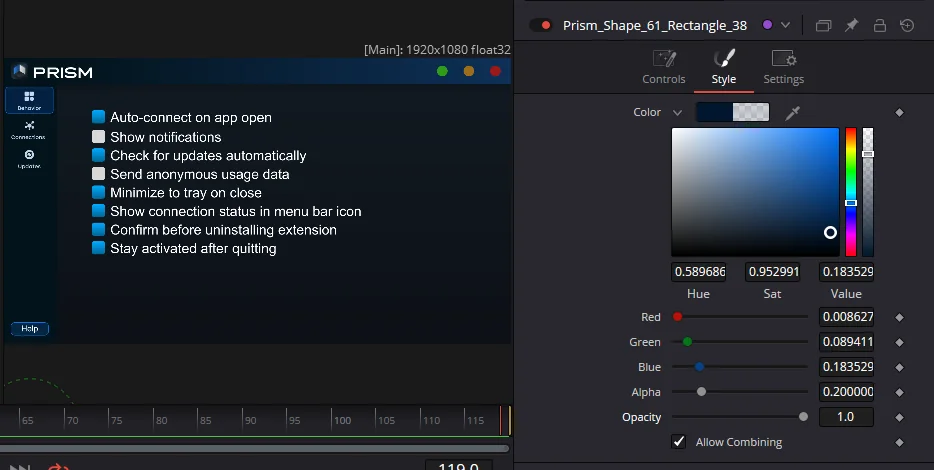Click the Opacity value field 1.0
Screen dimensions: 934x470
pyautogui.click(x=846, y=417)
